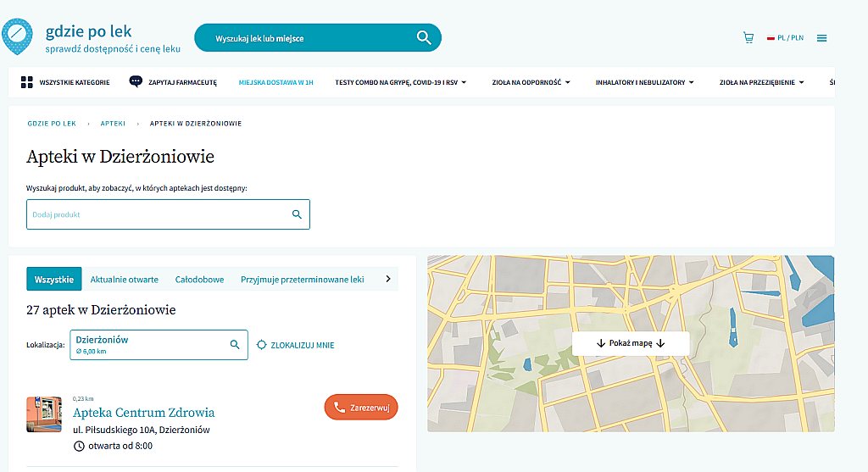Click the gdzie po lek pin logo
This screenshot has width=868, height=472.
coord(17,37)
